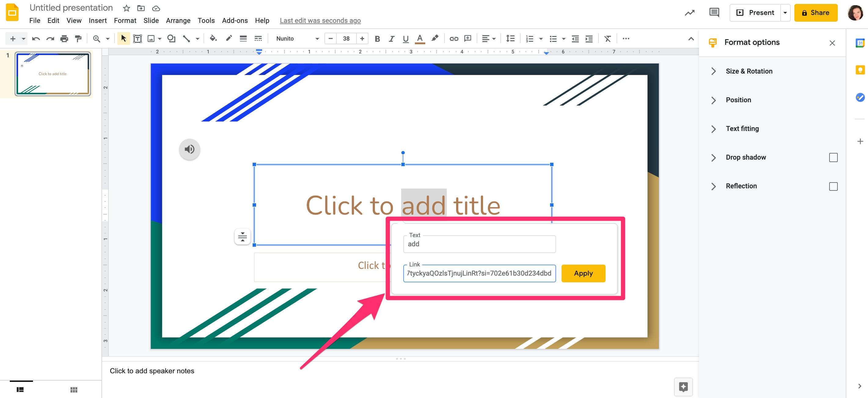Toggle the Underline text icon
The image size is (868, 398).
tap(405, 39)
